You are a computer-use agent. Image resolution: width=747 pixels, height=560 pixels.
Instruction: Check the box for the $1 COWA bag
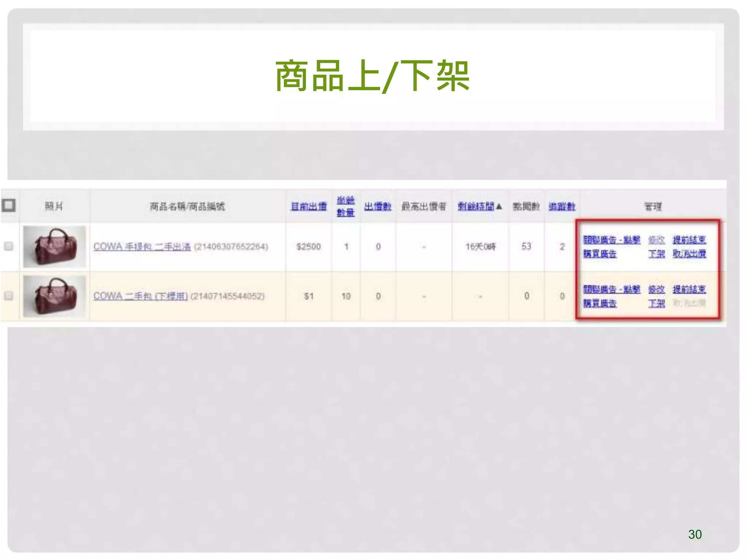(x=8, y=295)
